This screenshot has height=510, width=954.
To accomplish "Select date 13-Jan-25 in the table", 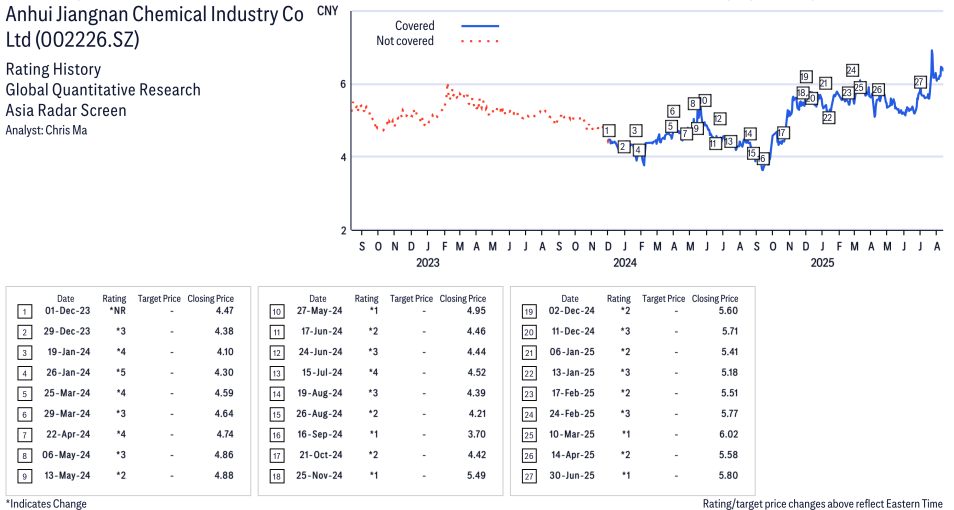I will [x=573, y=372].
